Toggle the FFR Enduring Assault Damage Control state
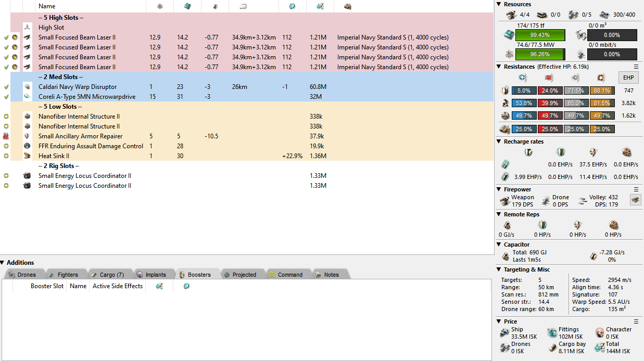Image resolution: width=644 pixels, height=361 pixels. [6, 146]
